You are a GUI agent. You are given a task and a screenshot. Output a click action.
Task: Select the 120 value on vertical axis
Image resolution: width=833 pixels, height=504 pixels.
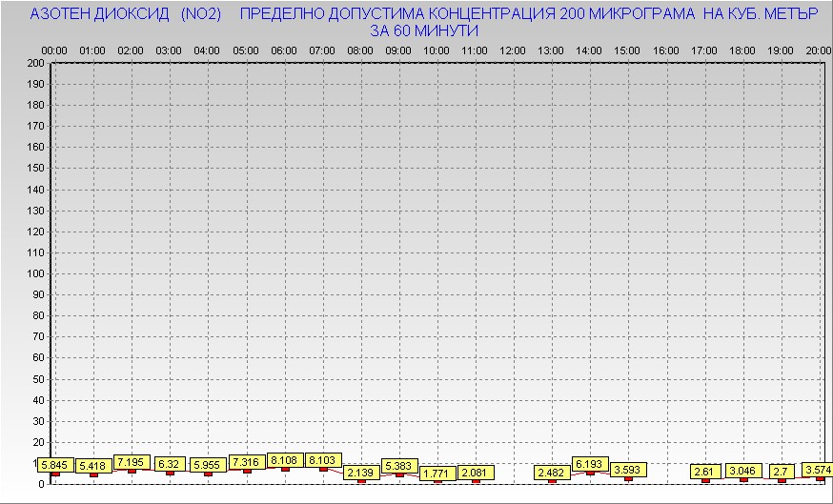pyautogui.click(x=35, y=232)
